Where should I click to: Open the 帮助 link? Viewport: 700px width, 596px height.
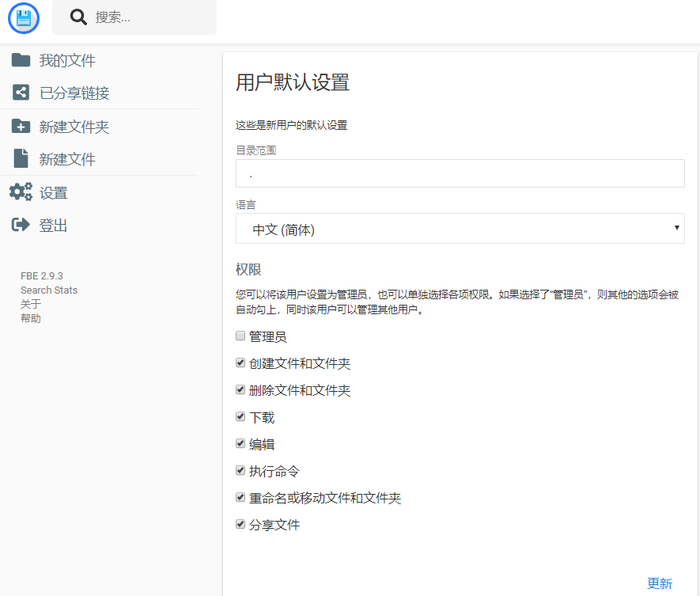pos(31,317)
